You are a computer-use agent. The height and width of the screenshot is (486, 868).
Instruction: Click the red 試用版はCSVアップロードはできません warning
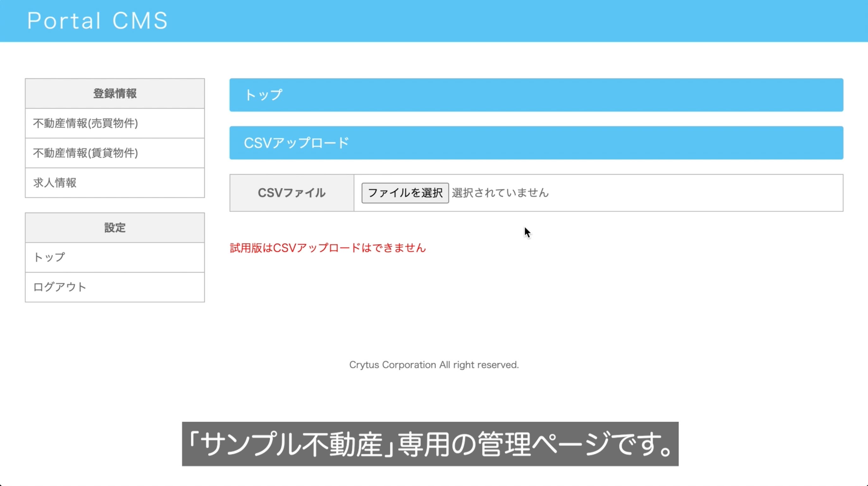(x=328, y=248)
